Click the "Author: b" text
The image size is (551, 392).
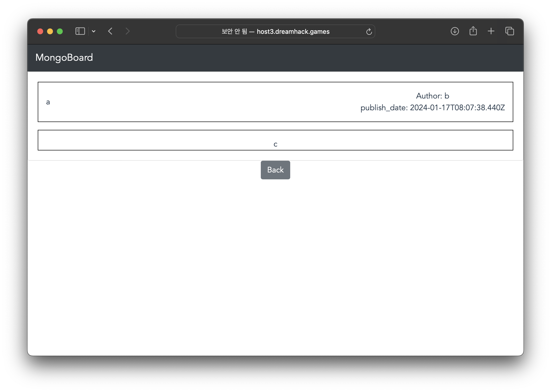[x=432, y=96]
